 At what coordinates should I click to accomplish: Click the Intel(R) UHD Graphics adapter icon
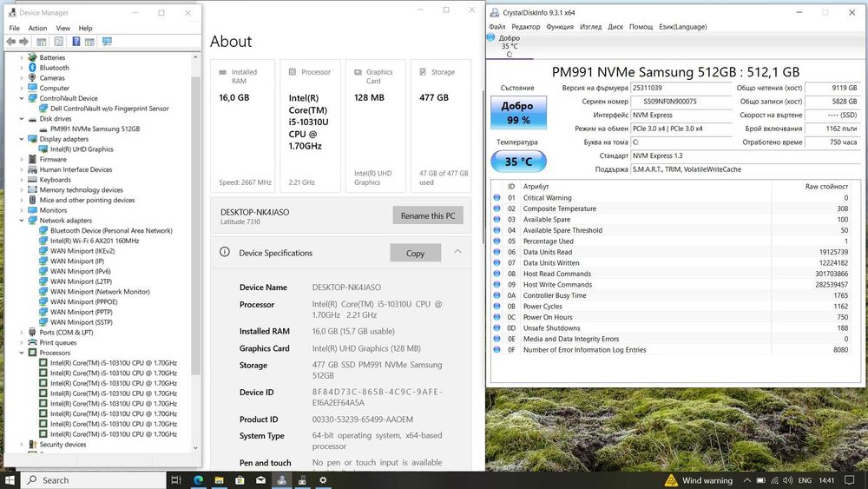pyautogui.click(x=43, y=149)
